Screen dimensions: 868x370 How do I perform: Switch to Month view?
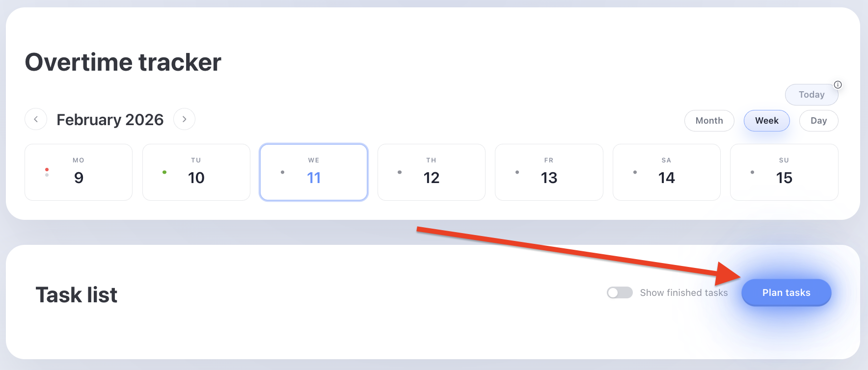(709, 121)
